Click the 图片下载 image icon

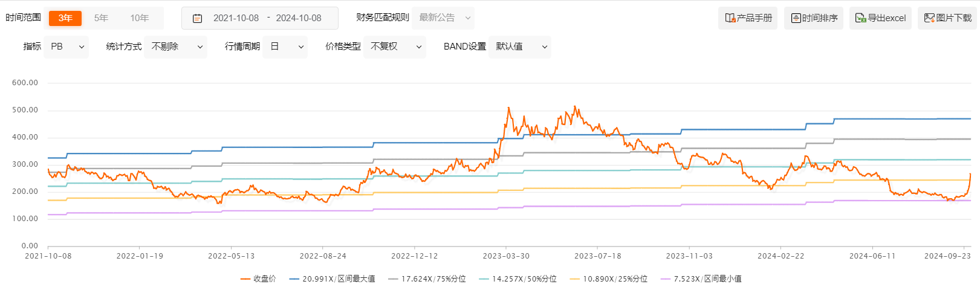point(929,18)
